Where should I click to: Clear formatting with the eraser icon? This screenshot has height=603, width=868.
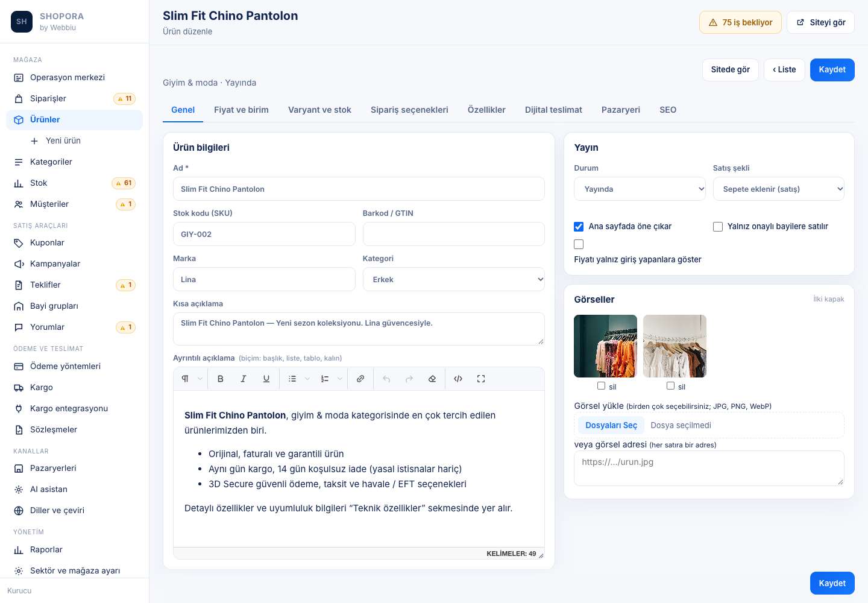432,379
